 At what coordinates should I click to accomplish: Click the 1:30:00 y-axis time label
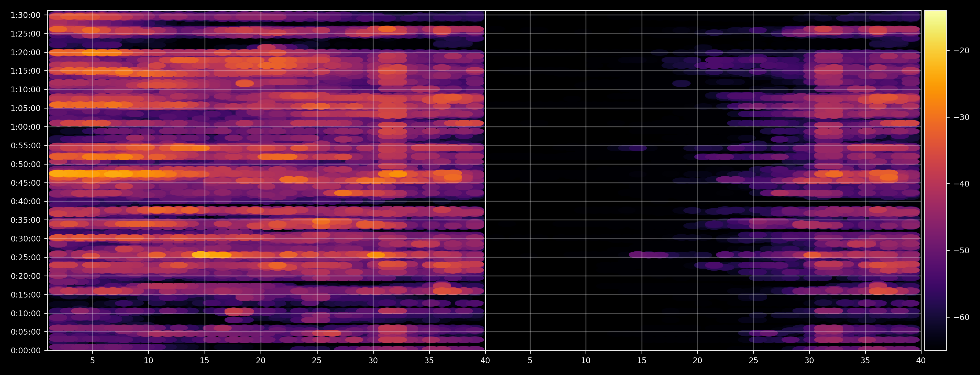pyautogui.click(x=26, y=15)
